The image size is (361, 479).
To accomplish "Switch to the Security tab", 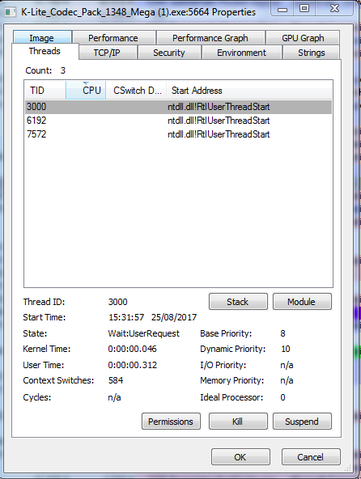I will click(x=169, y=53).
